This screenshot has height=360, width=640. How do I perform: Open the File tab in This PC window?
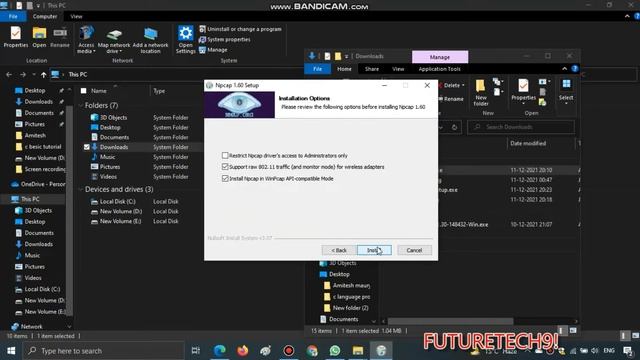(x=13, y=16)
